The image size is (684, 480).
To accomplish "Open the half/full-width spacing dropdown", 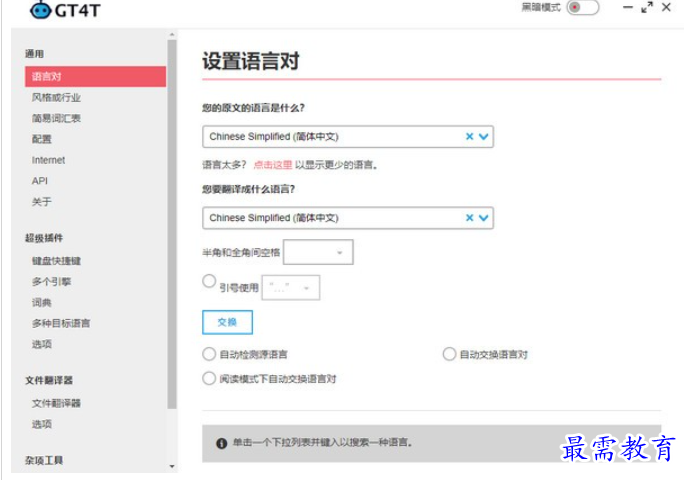I will (x=318, y=252).
